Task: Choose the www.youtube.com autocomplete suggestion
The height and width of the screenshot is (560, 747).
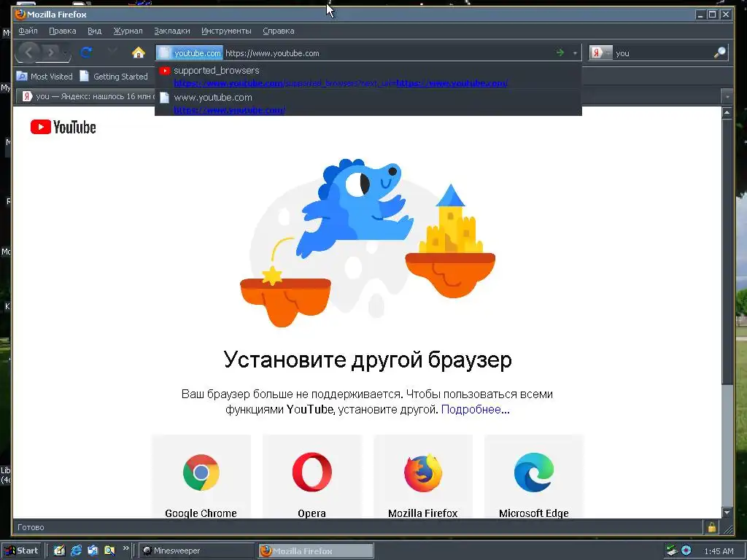Action: (368, 103)
